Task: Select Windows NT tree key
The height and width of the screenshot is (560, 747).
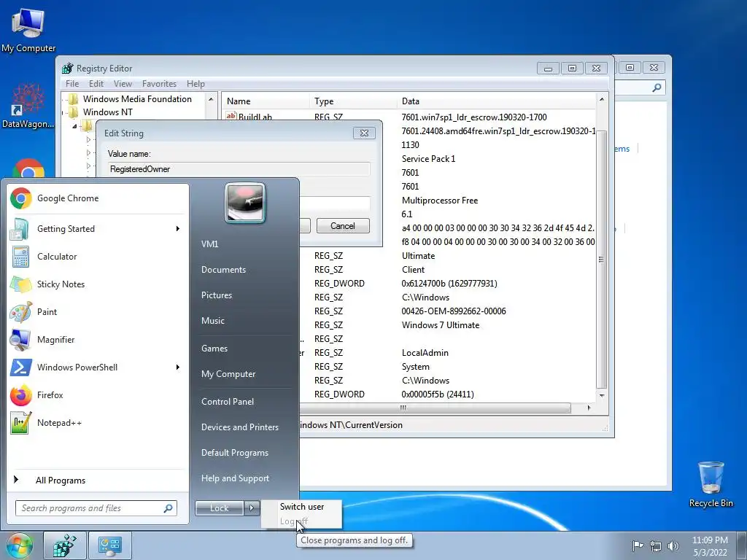Action: tap(108, 112)
